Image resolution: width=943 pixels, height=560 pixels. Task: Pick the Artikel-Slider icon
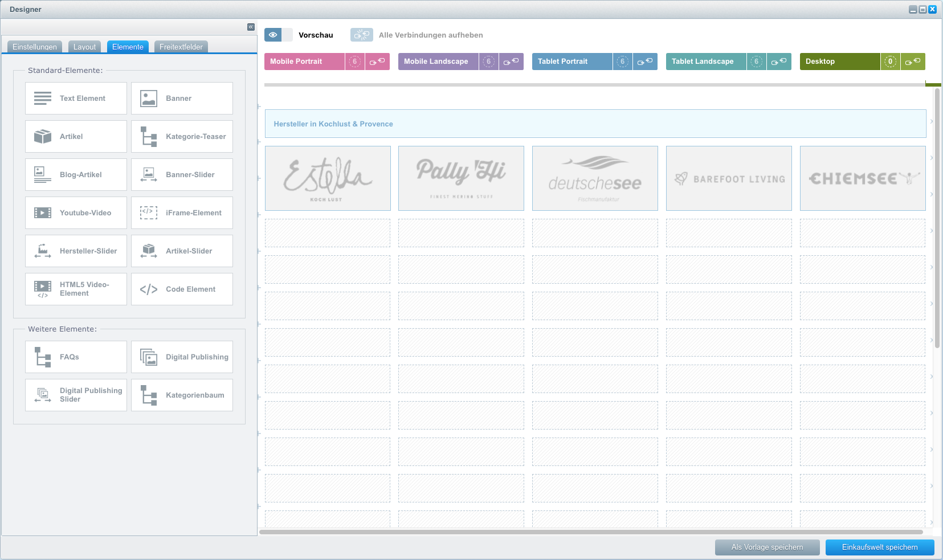pos(149,251)
